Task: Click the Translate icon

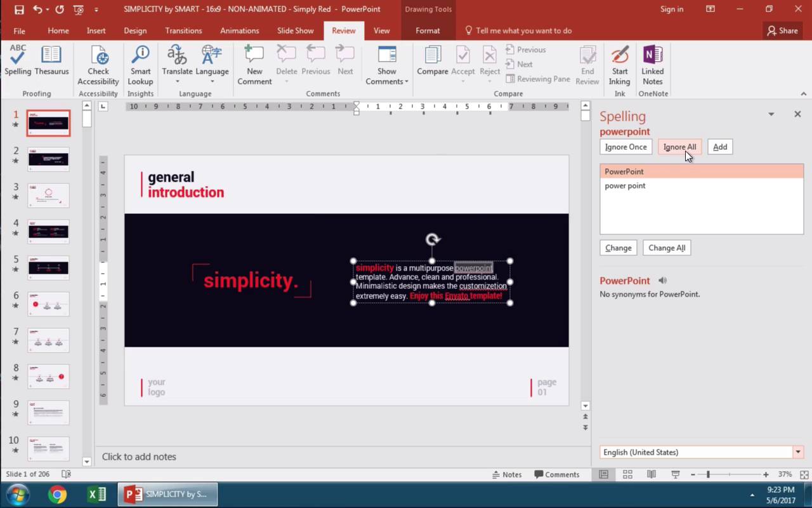Action: 177,55
